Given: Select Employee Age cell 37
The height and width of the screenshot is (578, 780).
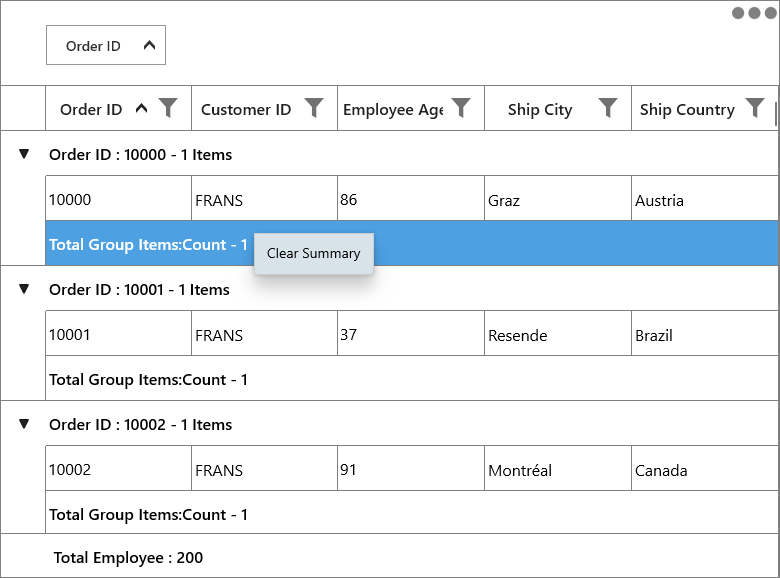Looking at the screenshot, I should [x=411, y=333].
